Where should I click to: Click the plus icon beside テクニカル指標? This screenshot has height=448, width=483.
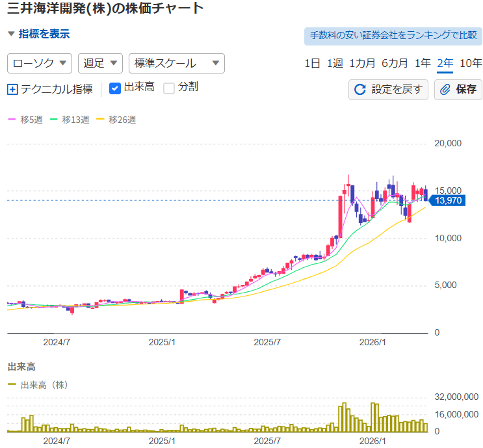pos(12,89)
